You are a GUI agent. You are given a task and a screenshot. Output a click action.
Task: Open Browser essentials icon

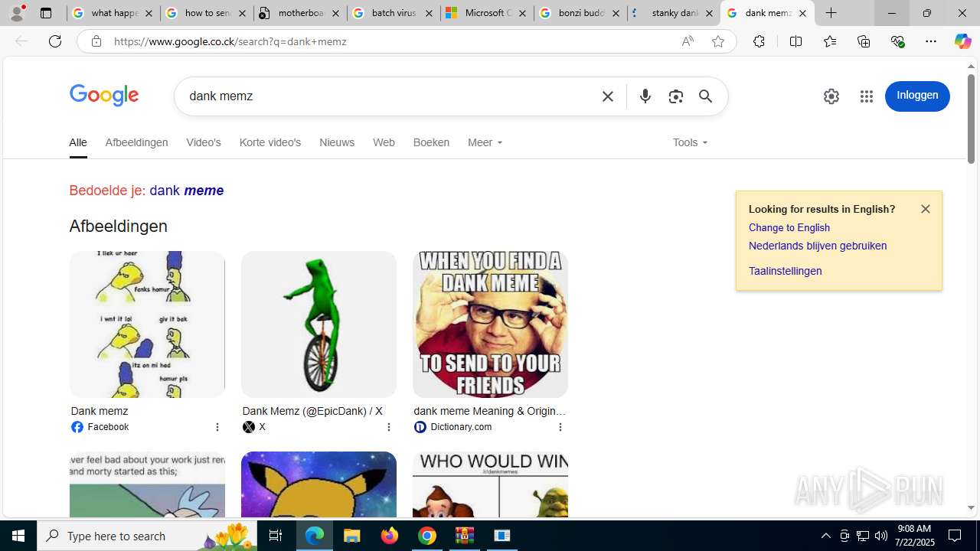[x=897, y=41]
